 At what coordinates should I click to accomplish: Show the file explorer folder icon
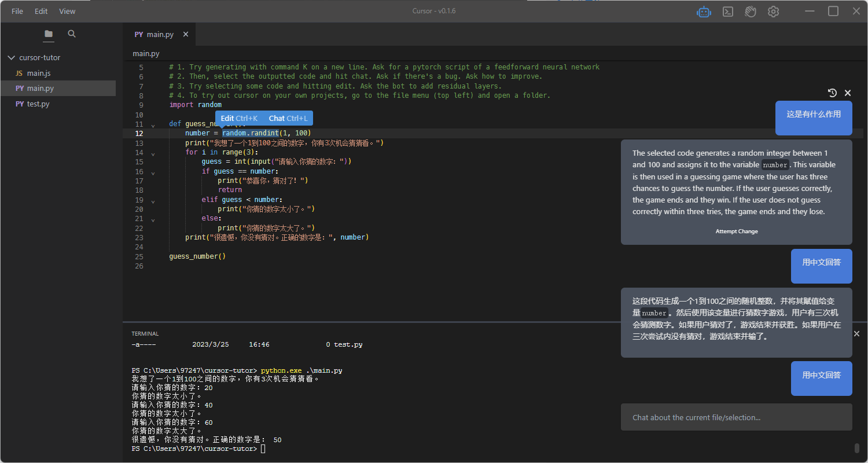(x=49, y=34)
